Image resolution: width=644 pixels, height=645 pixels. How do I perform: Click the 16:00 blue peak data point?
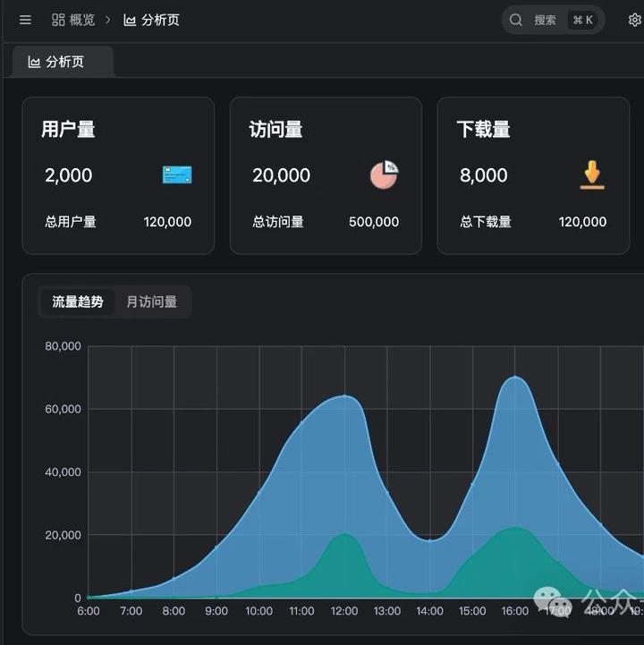coord(515,377)
